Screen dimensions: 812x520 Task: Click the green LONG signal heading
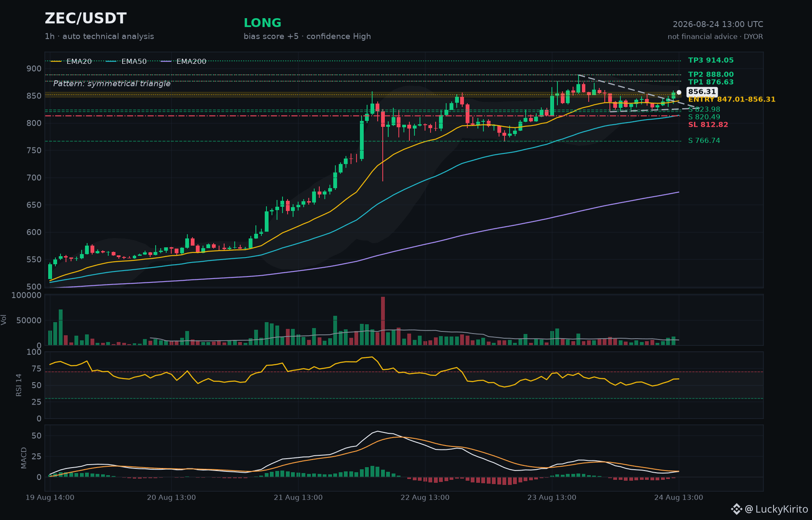point(263,23)
